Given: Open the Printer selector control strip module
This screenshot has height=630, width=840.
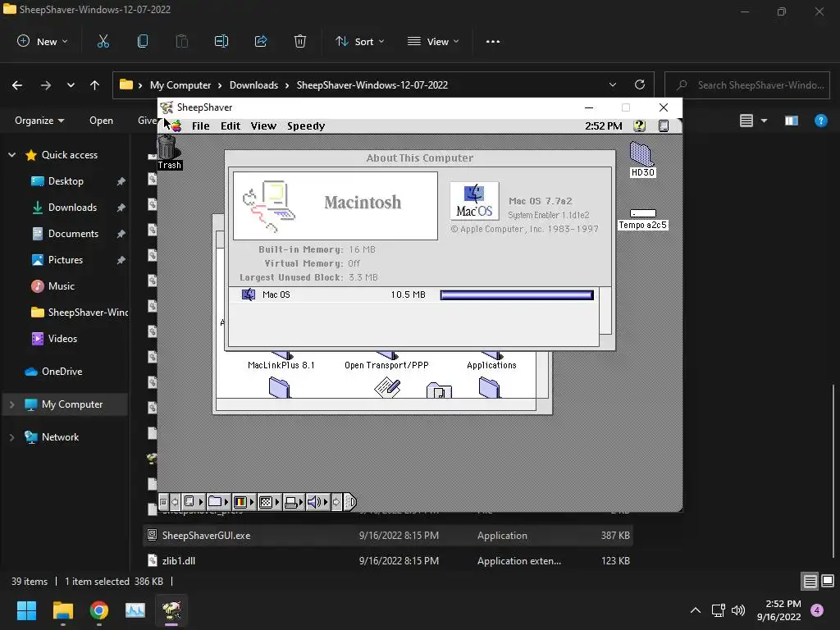Looking at the screenshot, I should click(x=294, y=502).
